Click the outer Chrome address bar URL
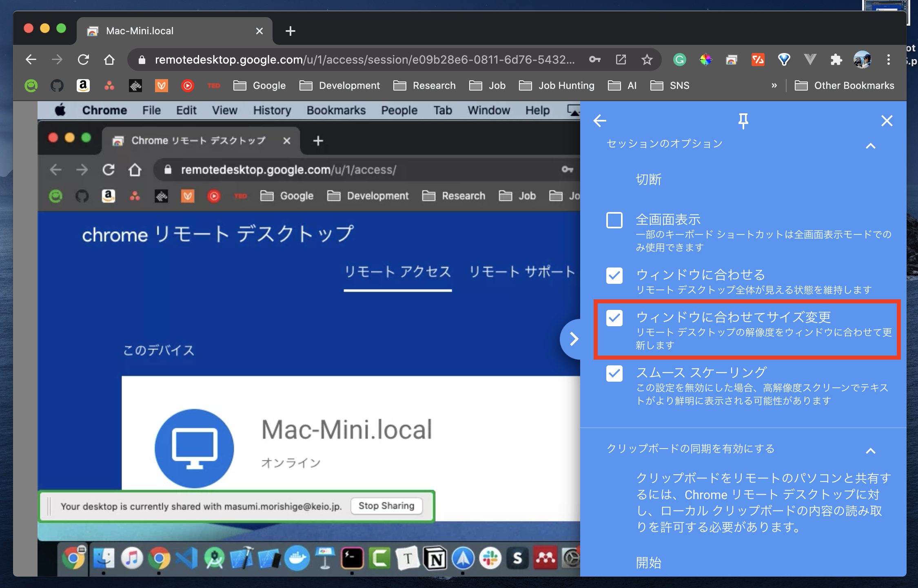 click(364, 60)
